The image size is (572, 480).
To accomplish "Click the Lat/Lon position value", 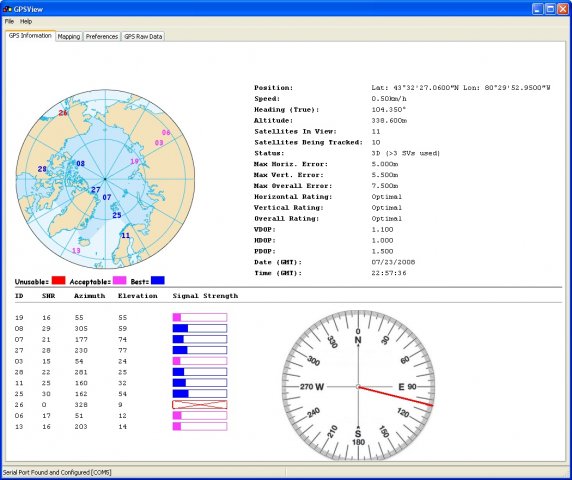I will point(461,88).
